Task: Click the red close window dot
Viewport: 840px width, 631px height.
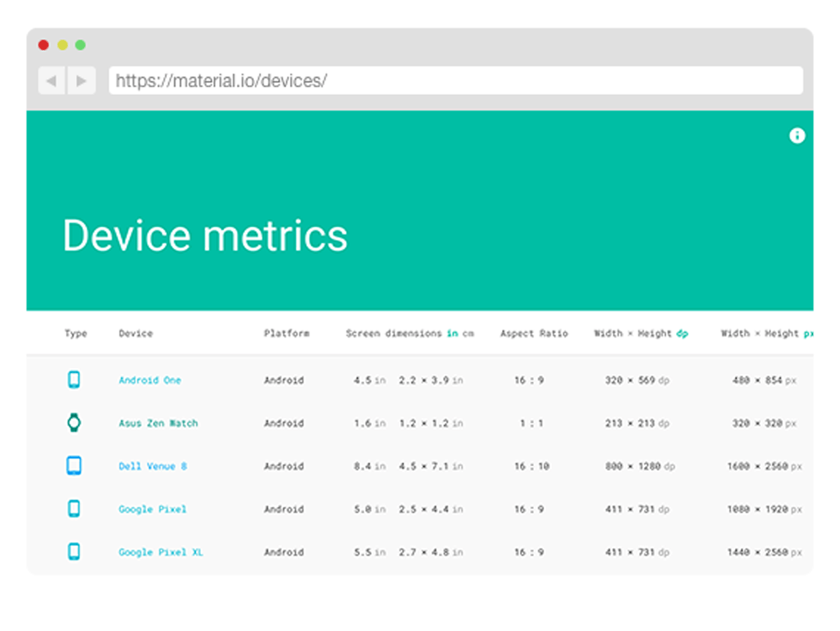Action: pyautogui.click(x=43, y=45)
